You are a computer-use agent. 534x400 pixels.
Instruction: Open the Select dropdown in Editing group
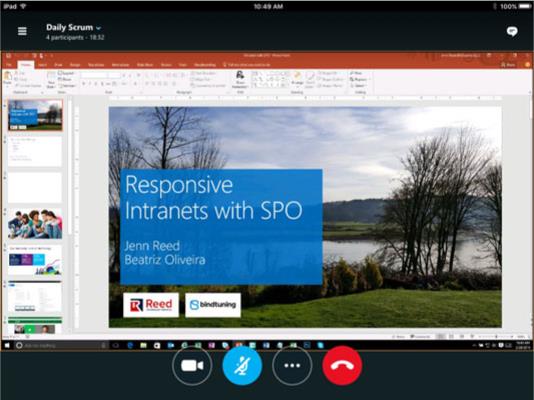(358, 85)
